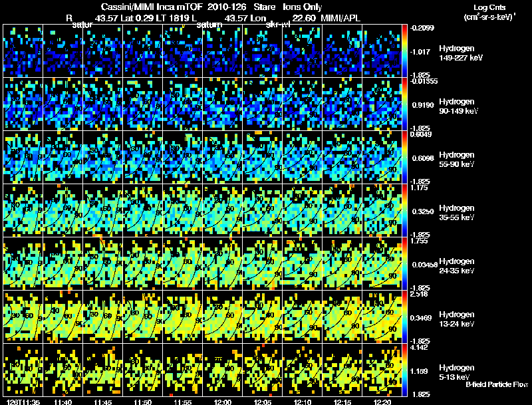Click the 1.175 color scale value
This screenshot has height=405, width=532.
[x=419, y=188]
